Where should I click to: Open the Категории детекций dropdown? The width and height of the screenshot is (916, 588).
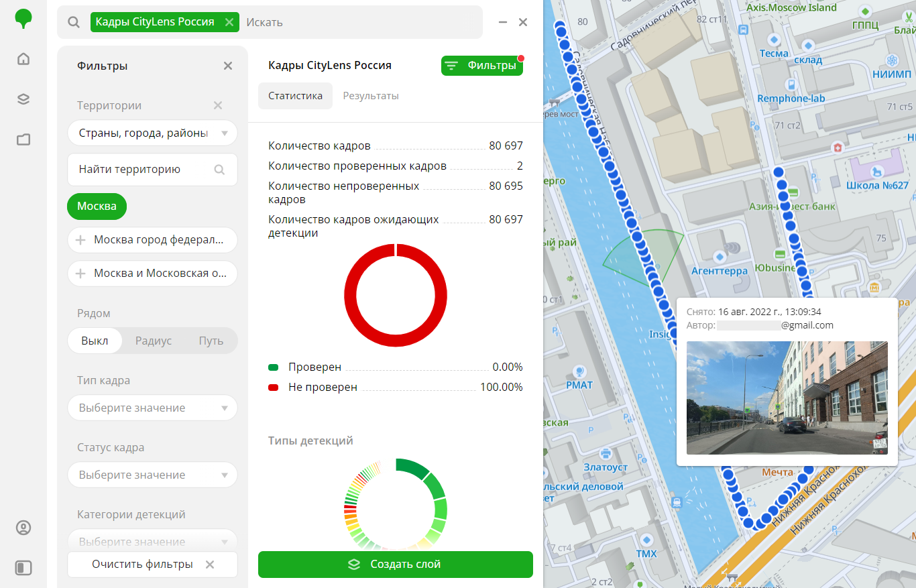coord(152,540)
